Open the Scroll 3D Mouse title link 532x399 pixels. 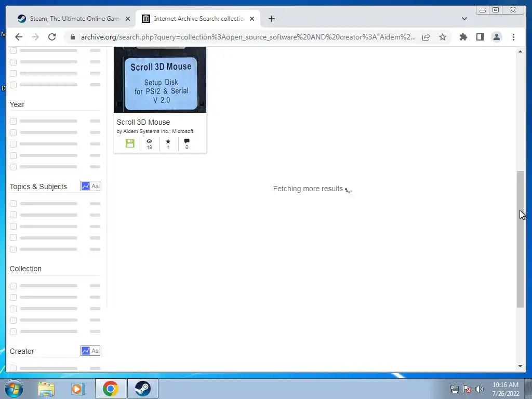[x=143, y=122]
